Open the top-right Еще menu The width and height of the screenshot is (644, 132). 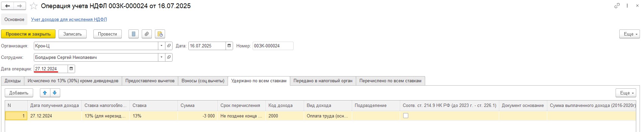coord(630,34)
